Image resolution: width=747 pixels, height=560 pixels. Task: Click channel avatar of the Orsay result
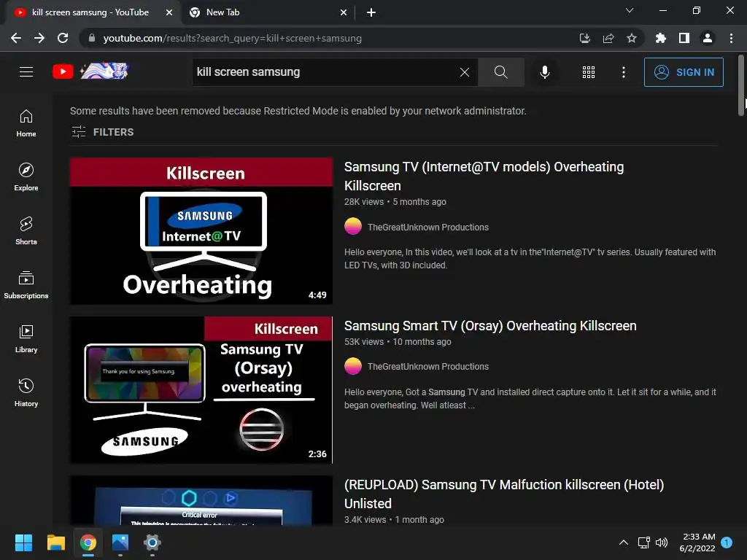[x=353, y=366]
